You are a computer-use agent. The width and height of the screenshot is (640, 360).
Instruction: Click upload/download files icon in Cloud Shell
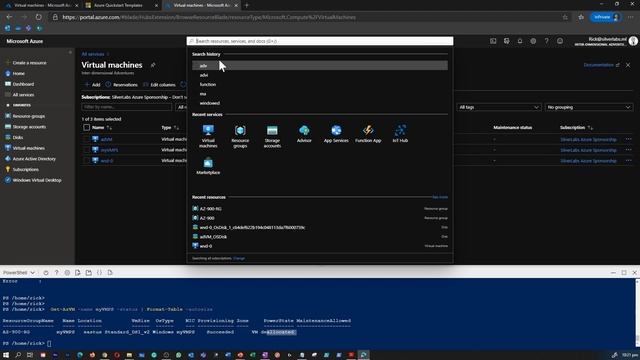point(78,273)
